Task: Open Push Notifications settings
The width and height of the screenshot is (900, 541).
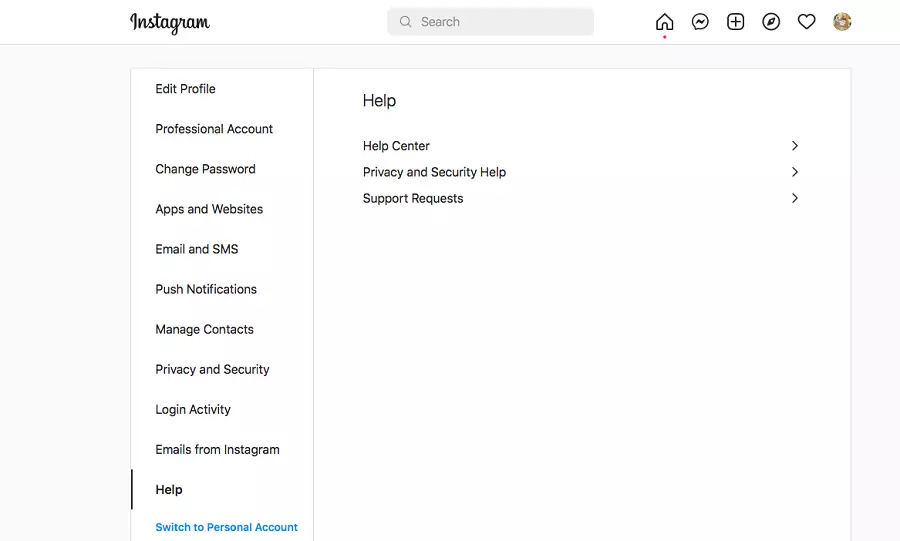Action: 206,289
